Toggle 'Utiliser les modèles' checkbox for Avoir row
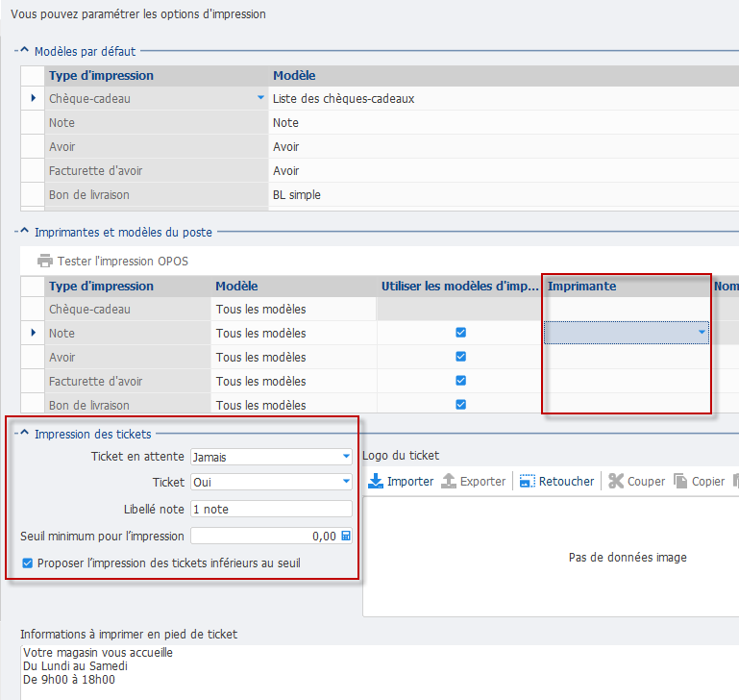739x700 pixels. pyautogui.click(x=460, y=357)
